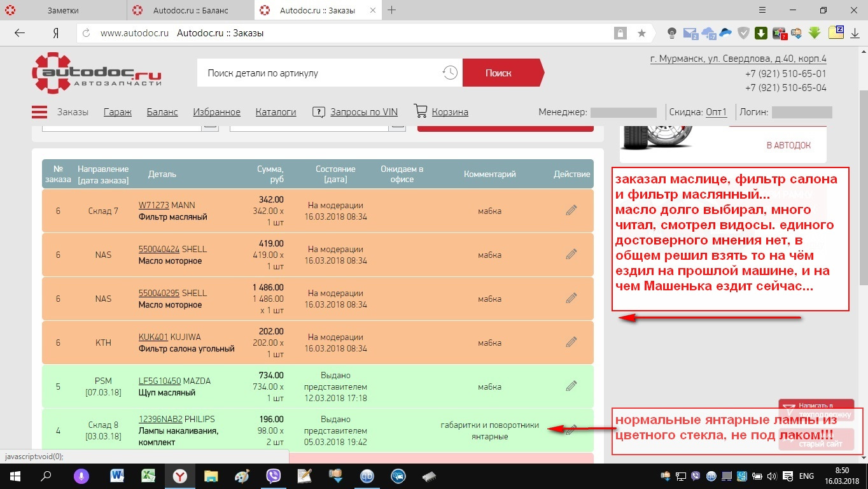
Task: Click the volume icon in system tray
Action: pyautogui.click(x=771, y=476)
